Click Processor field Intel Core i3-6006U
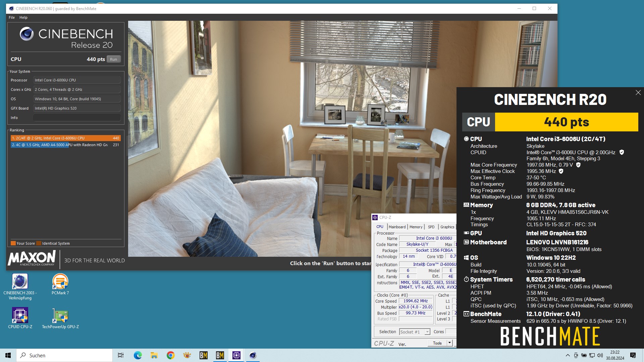 tap(77, 80)
